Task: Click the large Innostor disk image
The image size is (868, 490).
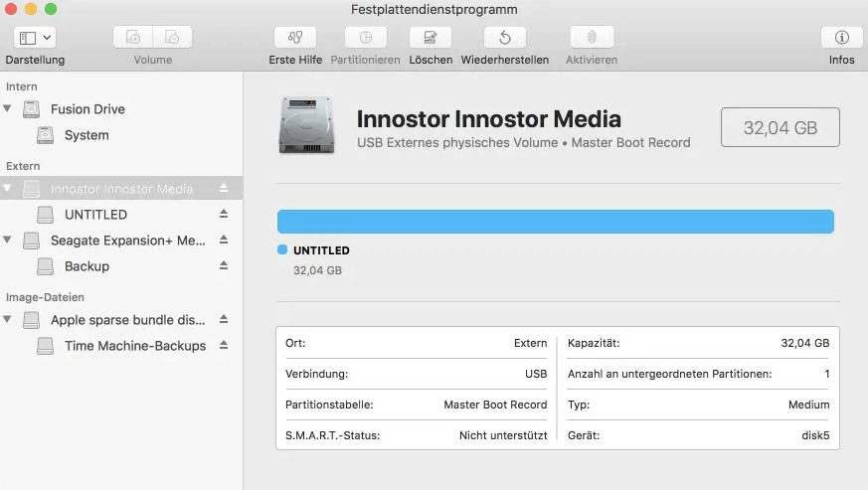Action: coord(306,125)
